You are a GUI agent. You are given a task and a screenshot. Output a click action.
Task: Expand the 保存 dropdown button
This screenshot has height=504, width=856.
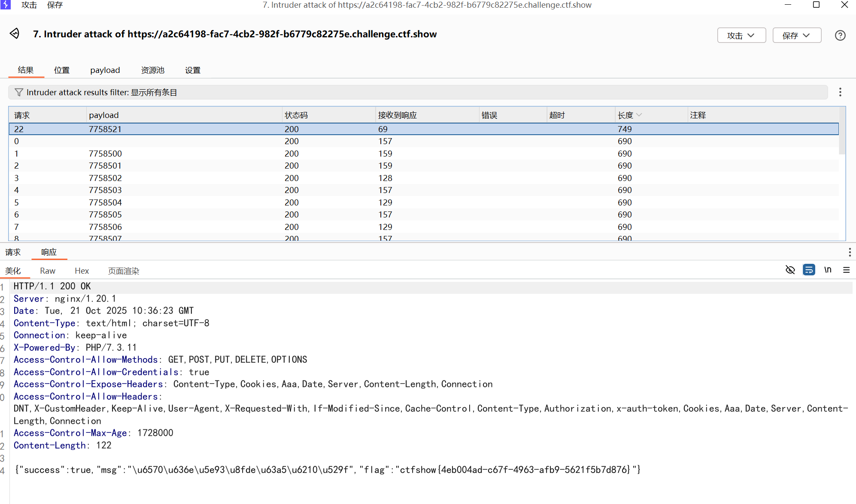click(x=797, y=36)
